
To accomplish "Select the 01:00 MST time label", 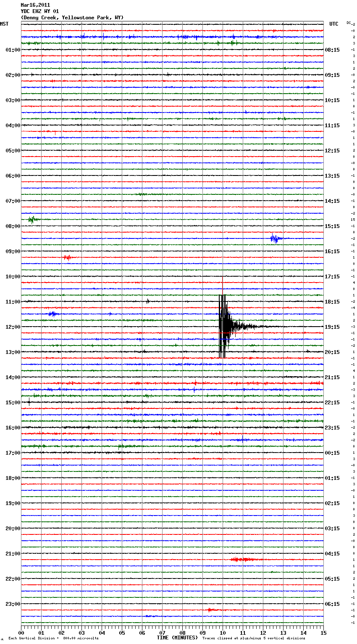I will coord(13,50).
